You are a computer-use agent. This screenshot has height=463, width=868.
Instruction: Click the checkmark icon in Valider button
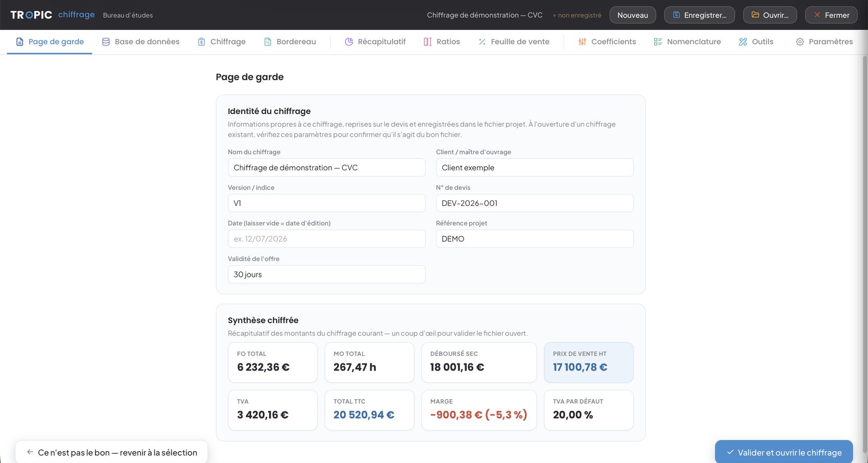coord(730,452)
